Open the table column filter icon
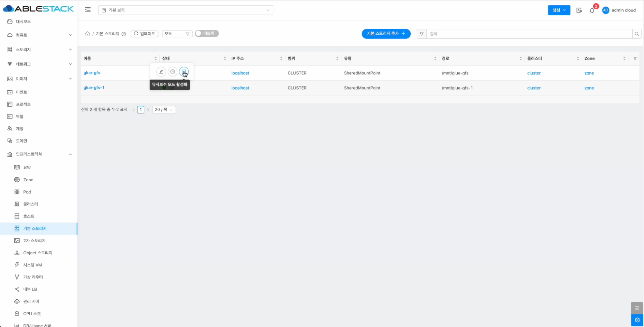 pyautogui.click(x=635, y=58)
